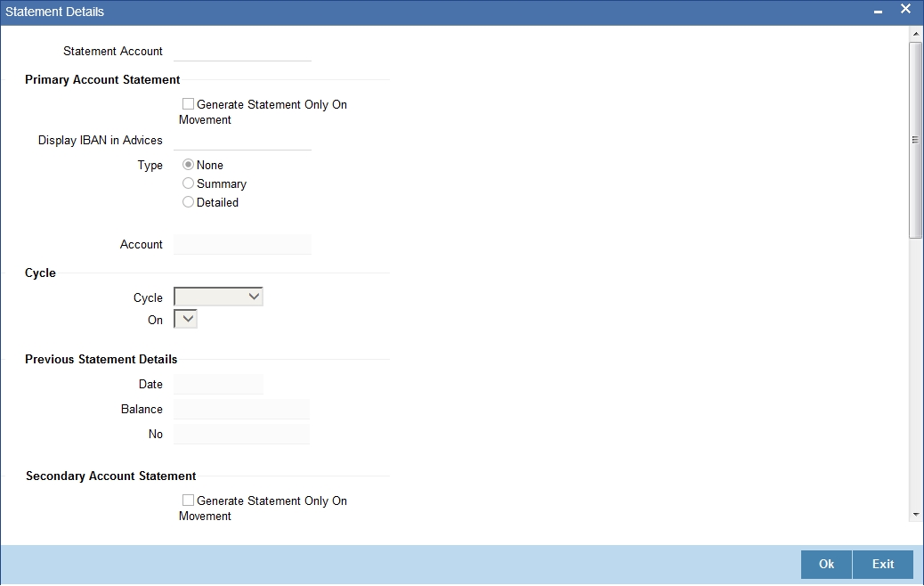Enable Primary Generate Statement Only On Movement
This screenshot has width=924, height=586.
click(x=188, y=104)
